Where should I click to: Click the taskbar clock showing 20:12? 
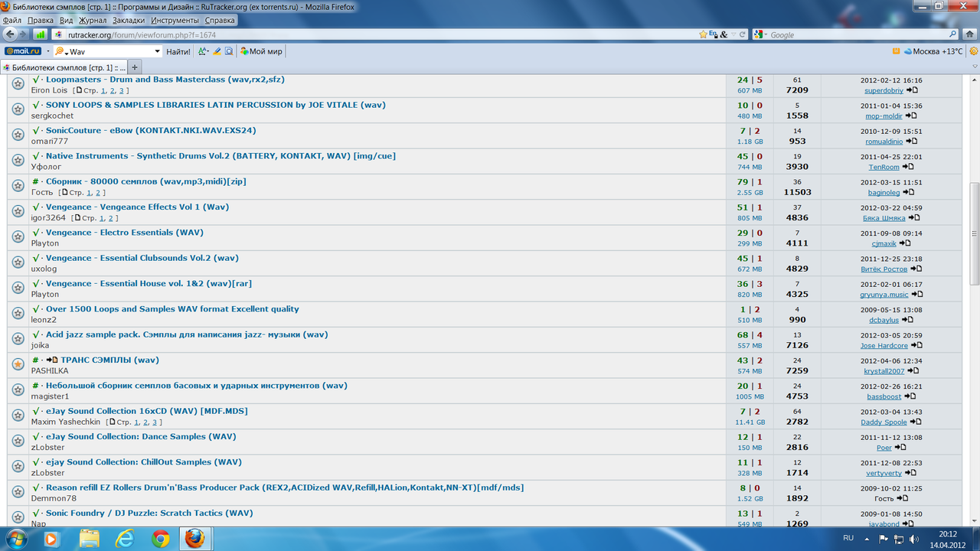click(948, 539)
